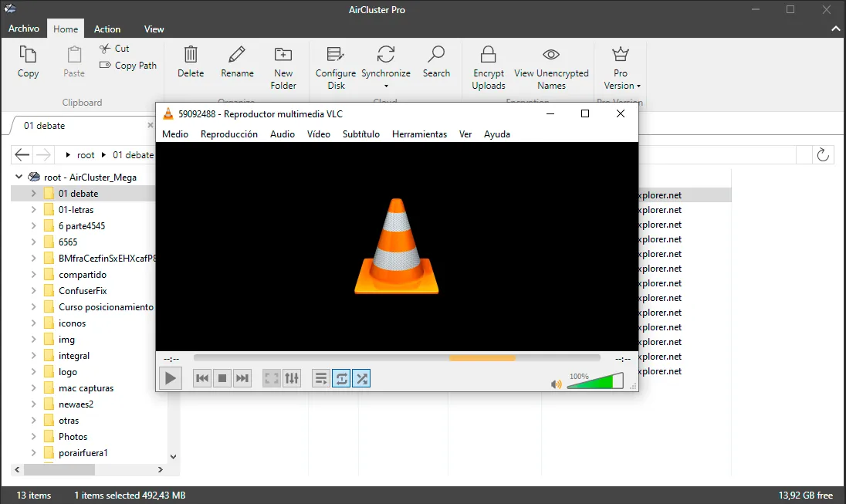
Task: Open Configure Disk
Action: coord(336,67)
